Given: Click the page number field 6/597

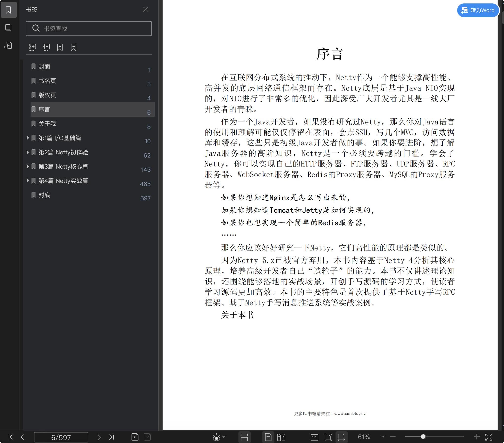Looking at the screenshot, I should pos(61,437).
